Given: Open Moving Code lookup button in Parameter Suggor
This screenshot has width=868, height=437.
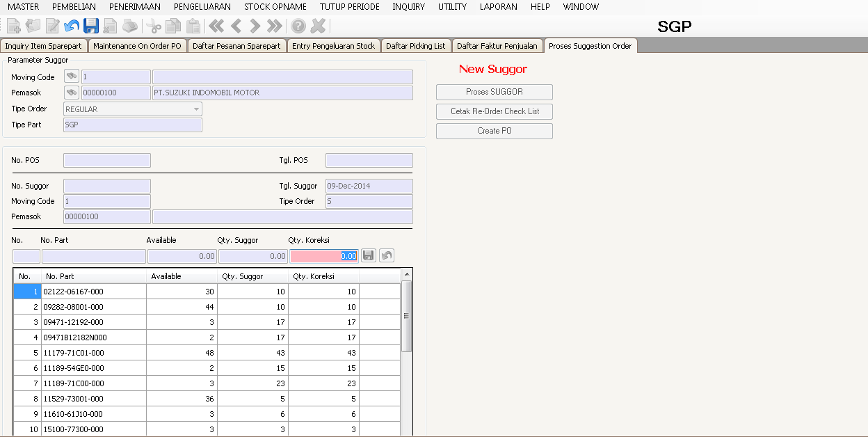Looking at the screenshot, I should click(72, 77).
